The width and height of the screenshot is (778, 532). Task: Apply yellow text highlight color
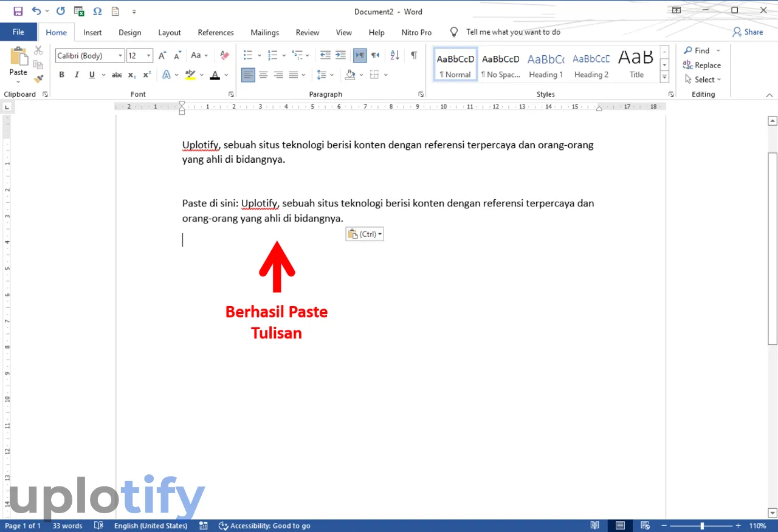190,75
